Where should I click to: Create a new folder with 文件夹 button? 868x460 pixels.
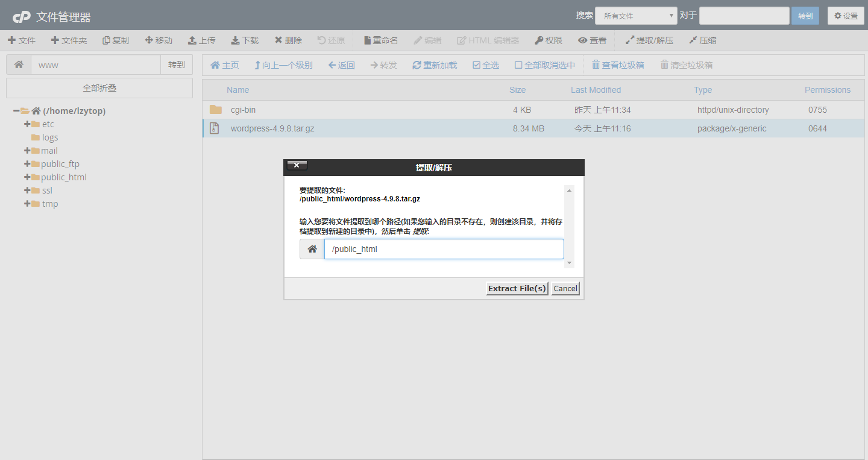(x=69, y=40)
